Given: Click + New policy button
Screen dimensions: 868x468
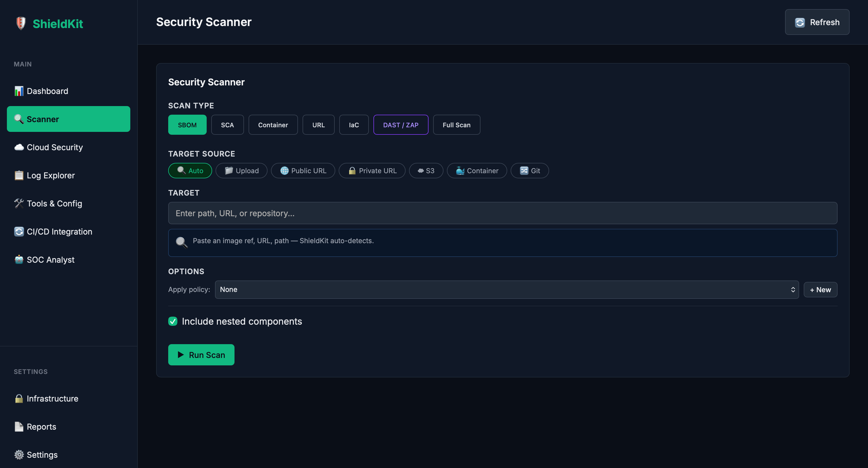Looking at the screenshot, I should point(820,290).
